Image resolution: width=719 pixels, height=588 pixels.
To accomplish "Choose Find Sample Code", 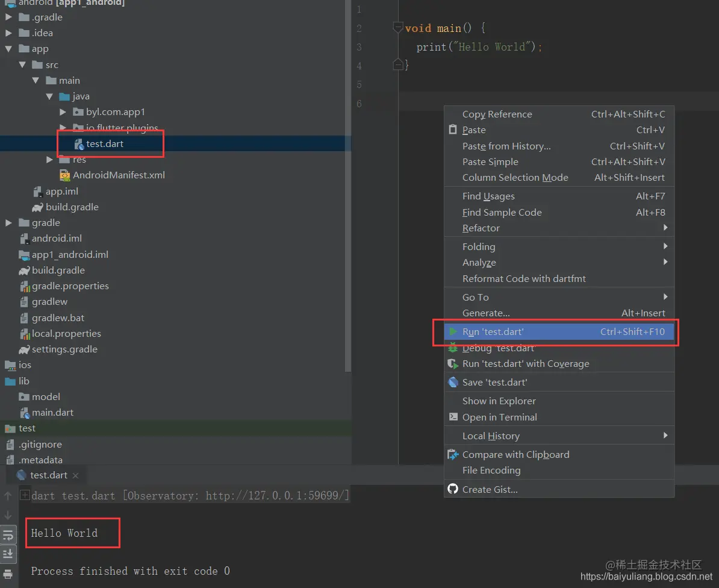I will 559,212.
